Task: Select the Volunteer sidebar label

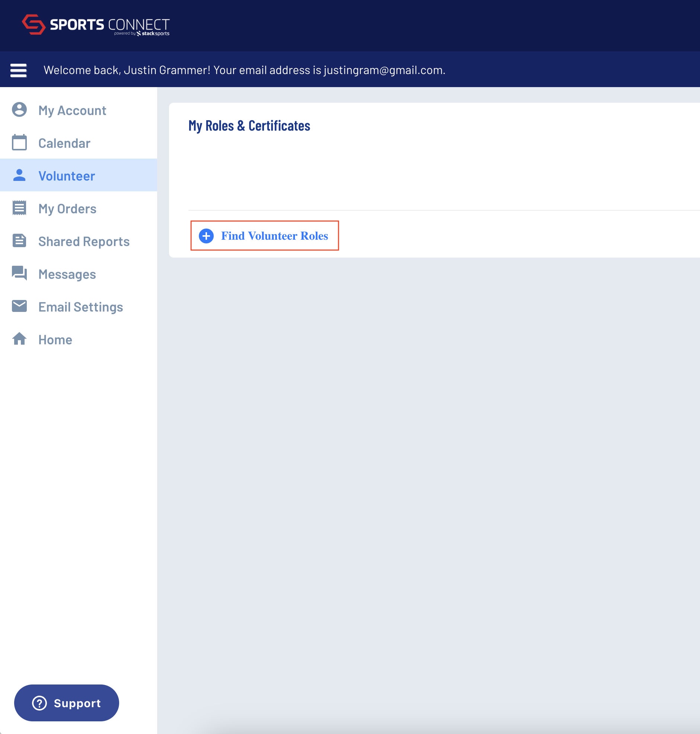Action: pyautogui.click(x=67, y=176)
